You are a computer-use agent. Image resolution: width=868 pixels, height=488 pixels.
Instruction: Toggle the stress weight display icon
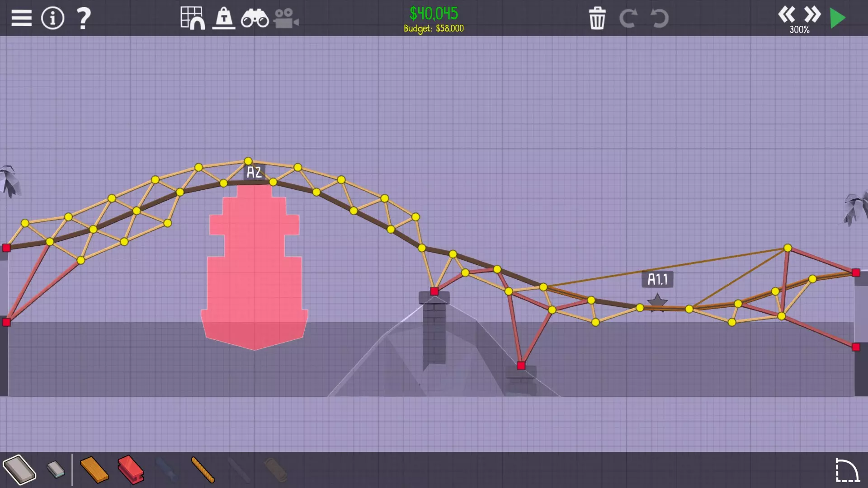pyautogui.click(x=224, y=18)
